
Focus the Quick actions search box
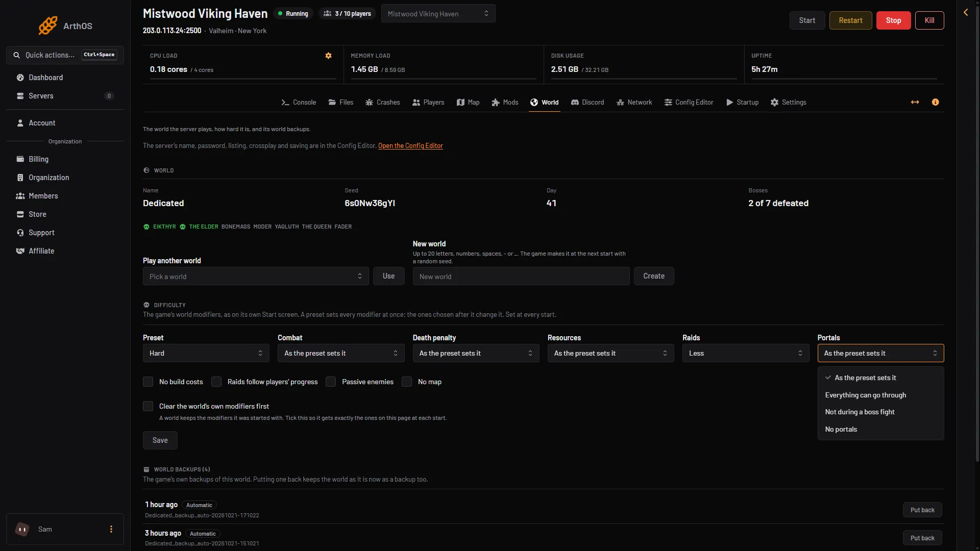tap(65, 55)
